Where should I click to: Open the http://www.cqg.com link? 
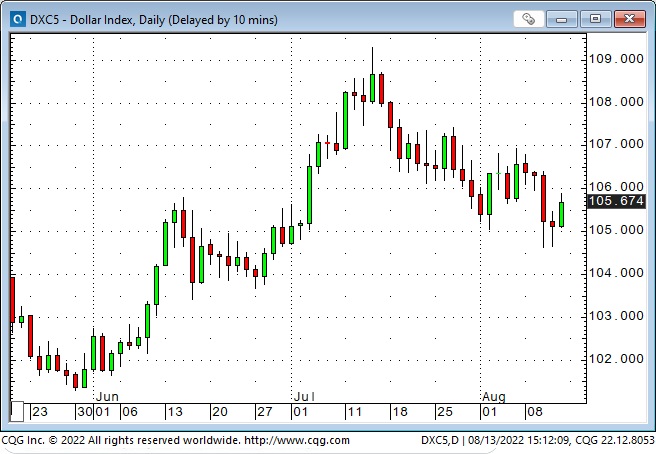tap(297, 440)
